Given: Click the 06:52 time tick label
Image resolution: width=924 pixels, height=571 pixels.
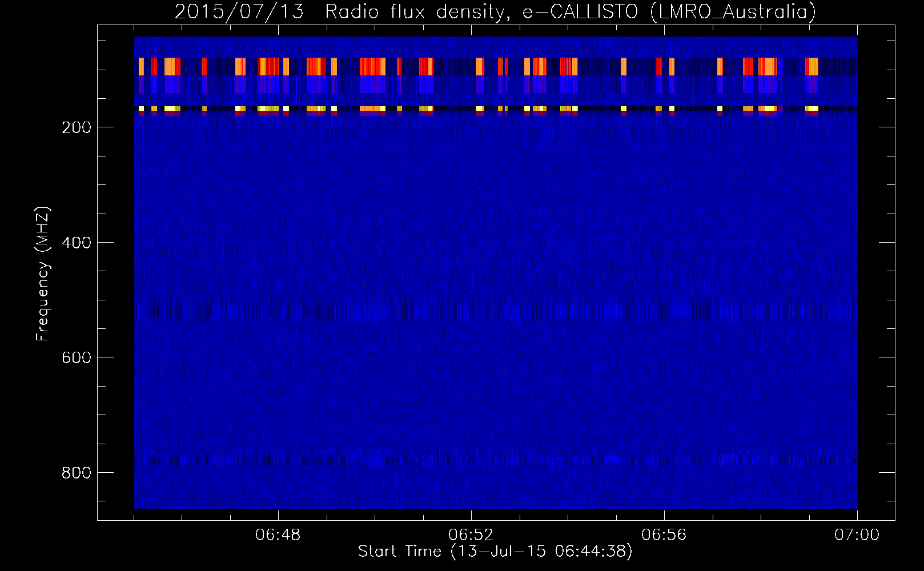Looking at the screenshot, I should (471, 535).
